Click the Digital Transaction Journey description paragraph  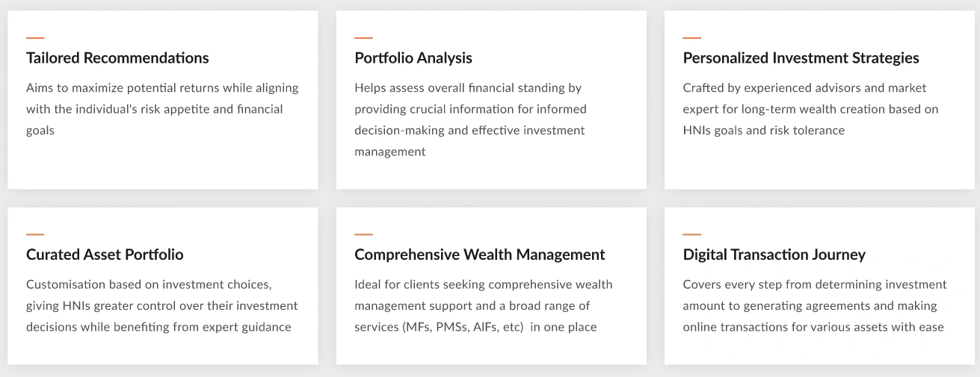[814, 306]
